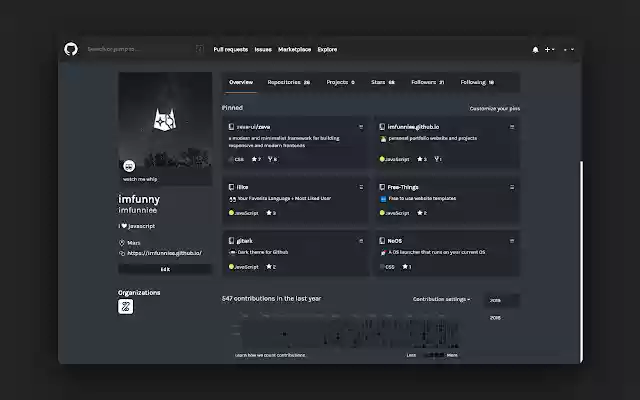Click the star count on Free-Things card

[x=422, y=213]
